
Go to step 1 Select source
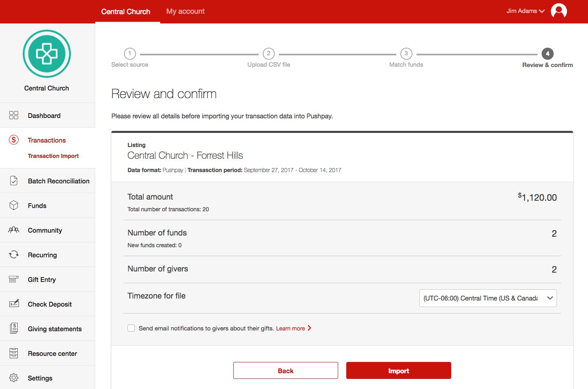(130, 54)
